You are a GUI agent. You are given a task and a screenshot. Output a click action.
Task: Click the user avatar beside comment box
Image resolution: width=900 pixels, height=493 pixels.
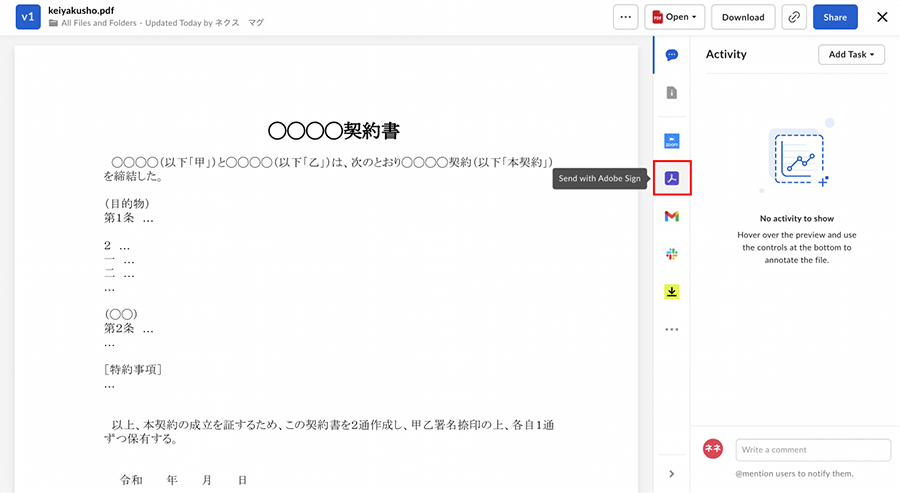[713, 449]
